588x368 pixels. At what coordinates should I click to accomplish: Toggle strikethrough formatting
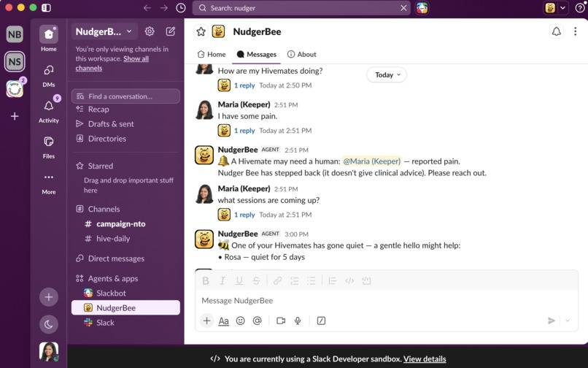pos(256,281)
